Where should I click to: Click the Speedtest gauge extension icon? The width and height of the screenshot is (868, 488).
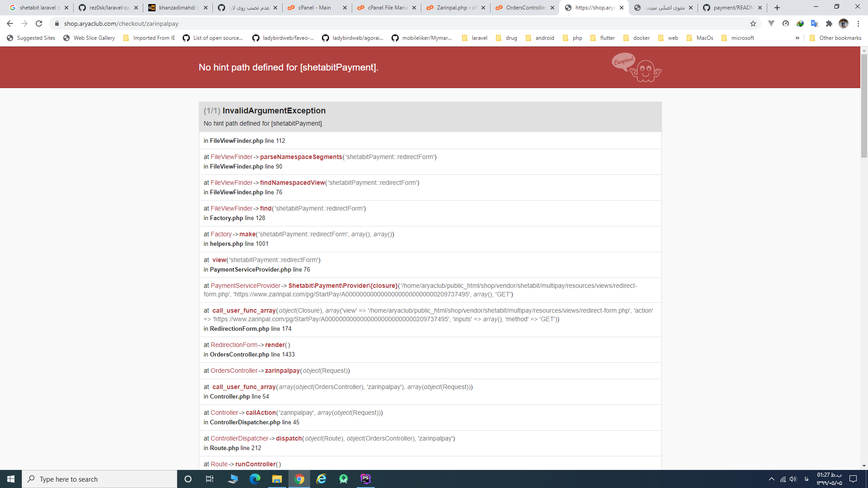785,23
